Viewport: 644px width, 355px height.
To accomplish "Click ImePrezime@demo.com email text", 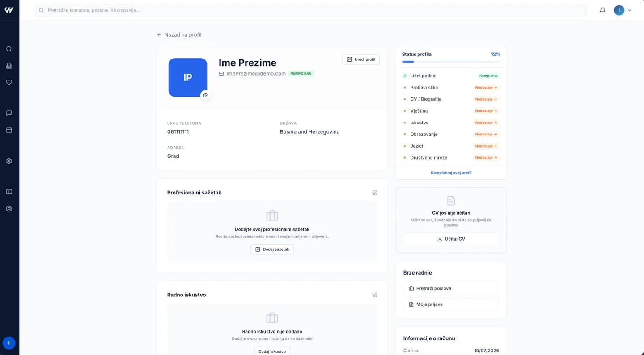I will point(256,74).
